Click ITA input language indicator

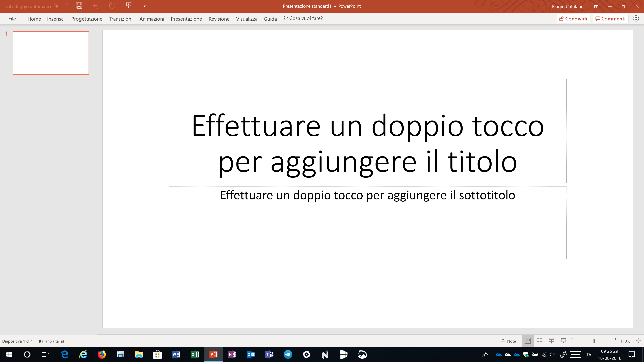pos(588,355)
